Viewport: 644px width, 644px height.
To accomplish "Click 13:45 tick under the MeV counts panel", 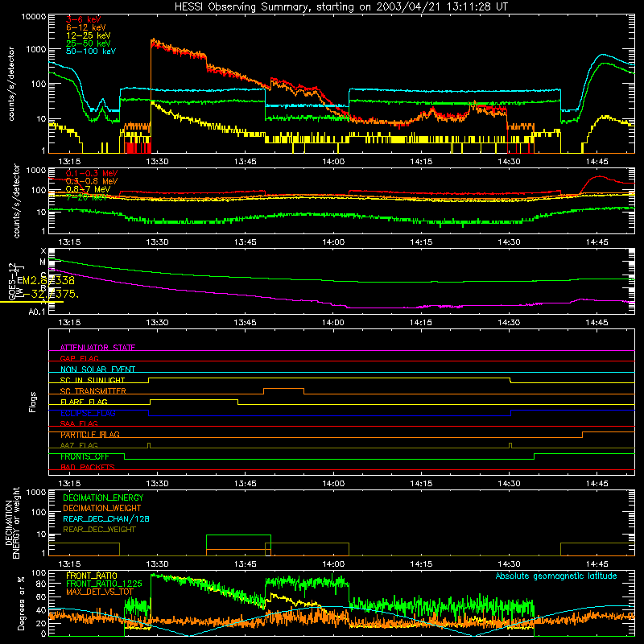I will (246, 242).
